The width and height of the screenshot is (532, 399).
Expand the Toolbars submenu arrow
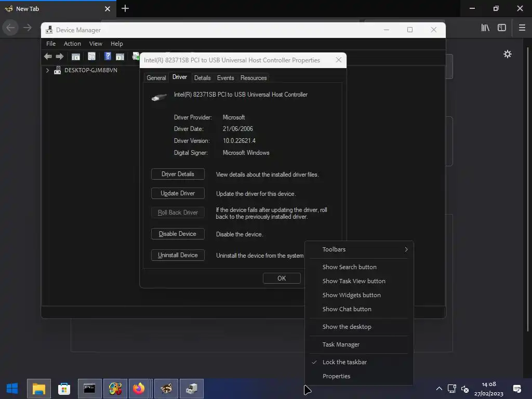[406, 249]
